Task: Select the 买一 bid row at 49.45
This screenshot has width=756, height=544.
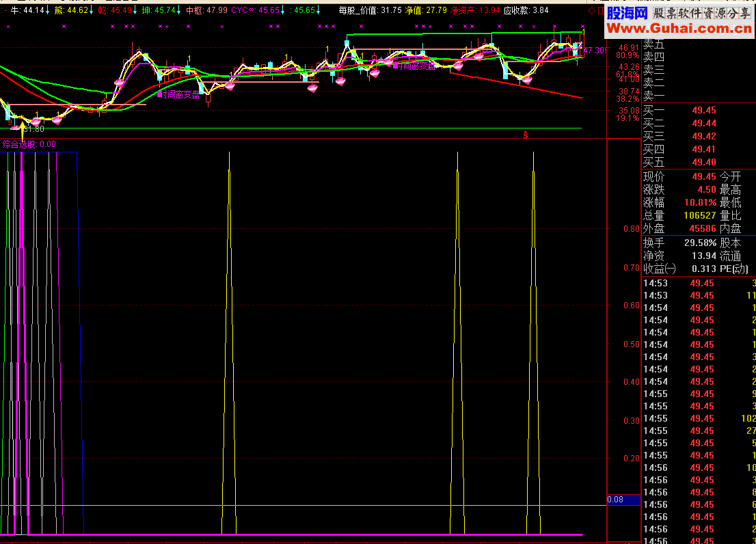Action: (699, 110)
